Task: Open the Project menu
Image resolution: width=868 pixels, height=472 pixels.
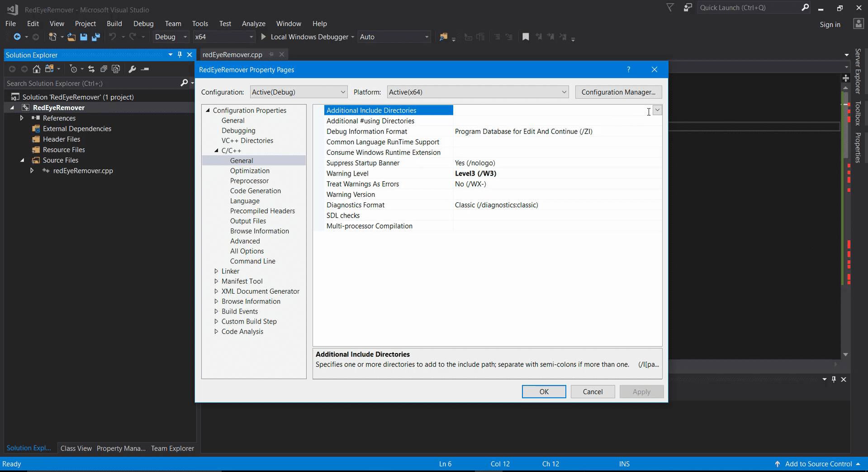Action: pyautogui.click(x=85, y=24)
